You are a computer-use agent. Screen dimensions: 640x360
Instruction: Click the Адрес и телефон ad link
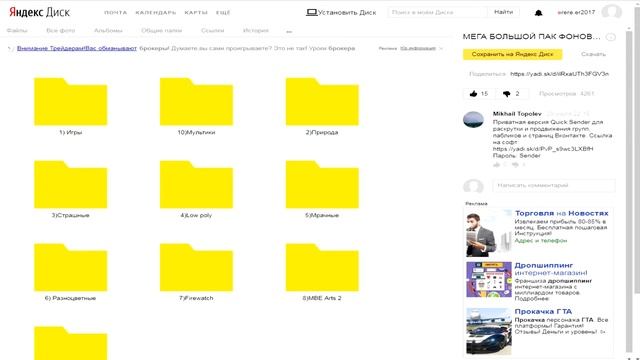(x=541, y=241)
